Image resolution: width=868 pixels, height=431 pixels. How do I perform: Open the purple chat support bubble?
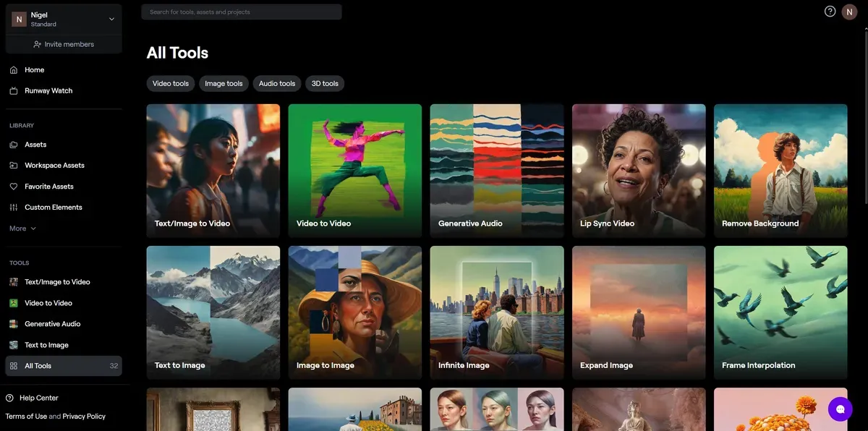tap(840, 409)
